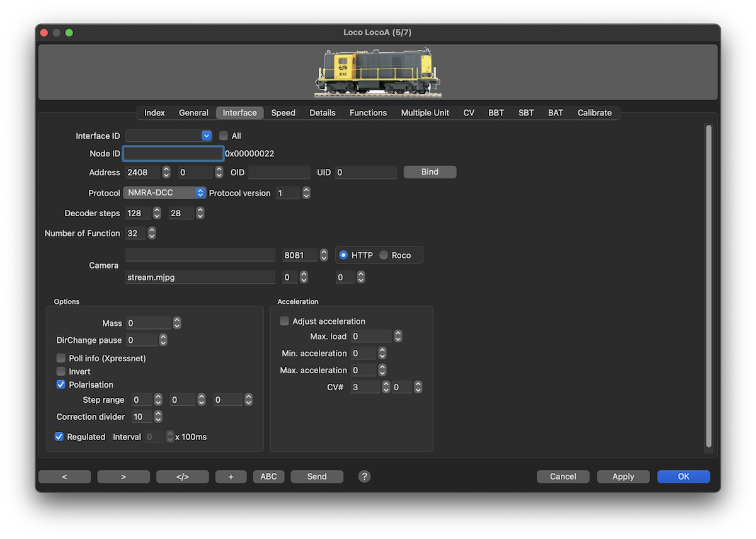Click the Address stepper arrows

(x=166, y=172)
